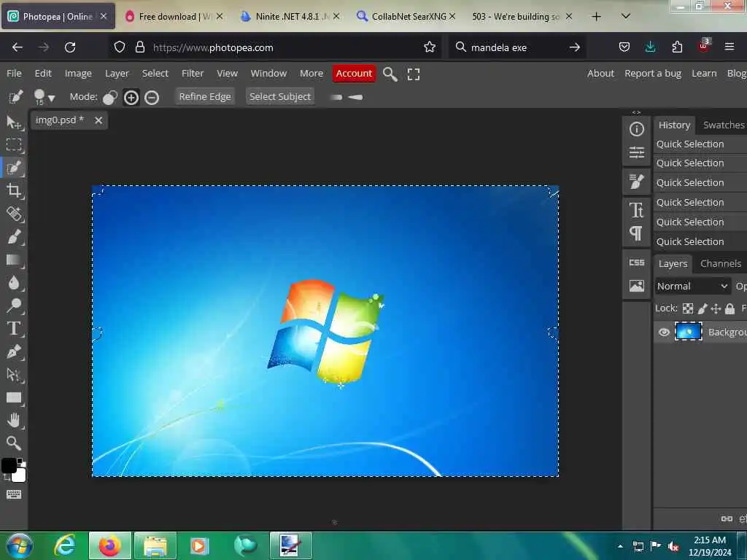The height and width of the screenshot is (560, 747).
Task: Set selection mode to Subtract
Action: tap(152, 98)
